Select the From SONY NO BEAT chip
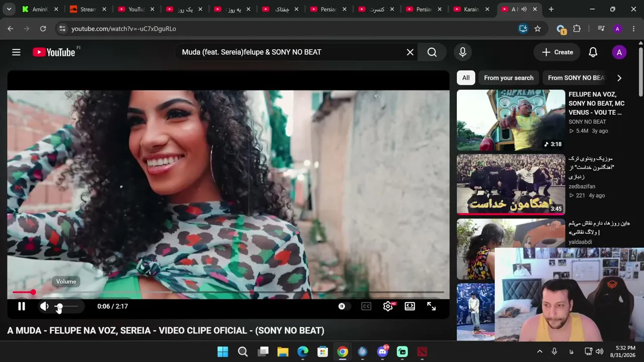644x362 pixels. click(577, 78)
